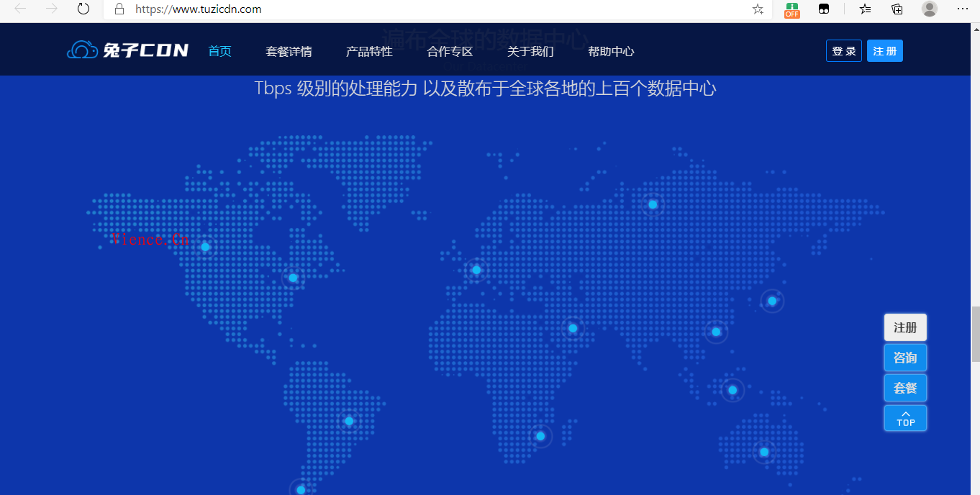Click the floating 咨询 side button

(905, 358)
